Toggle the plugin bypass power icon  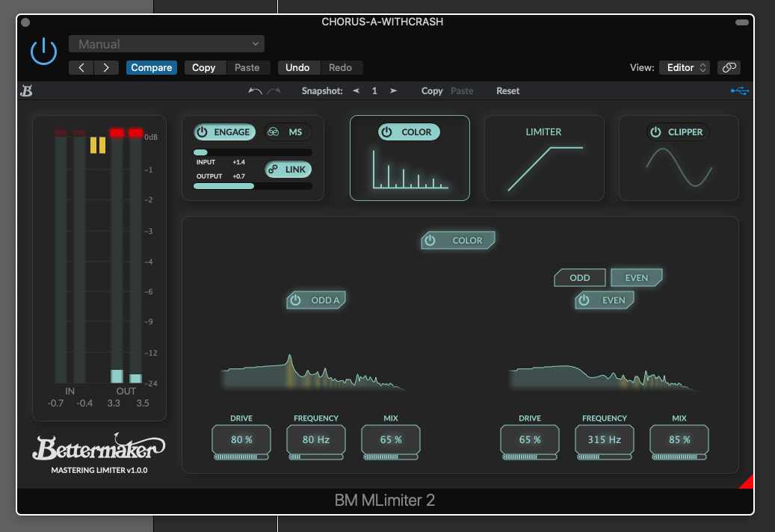pyautogui.click(x=43, y=52)
